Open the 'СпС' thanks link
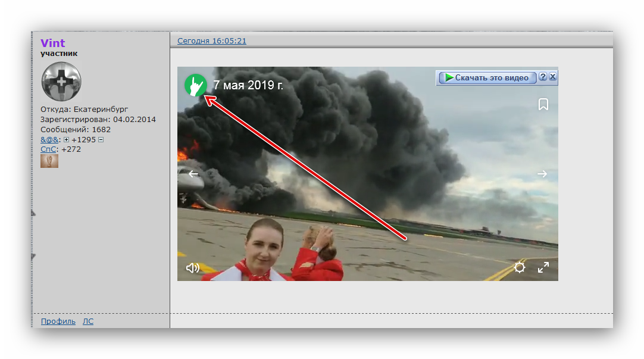 click(48, 149)
